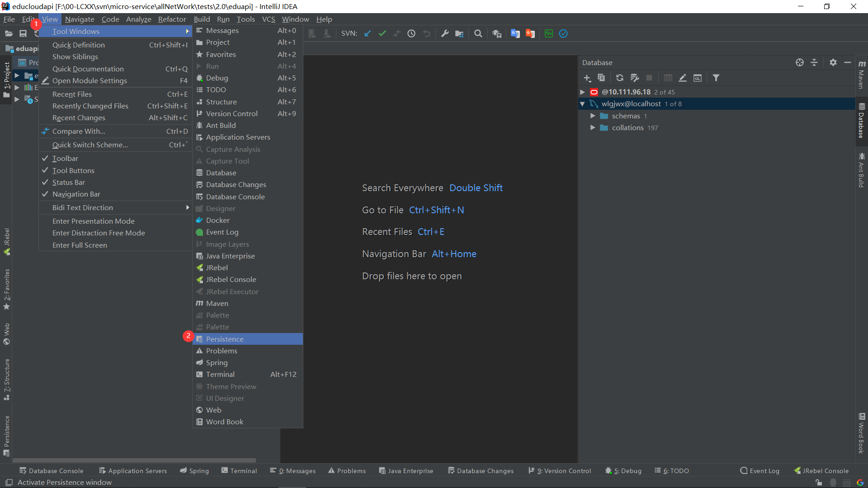The width and height of the screenshot is (868, 488).
Task: Click the green activity monitor toolbar icon
Action: tap(549, 33)
